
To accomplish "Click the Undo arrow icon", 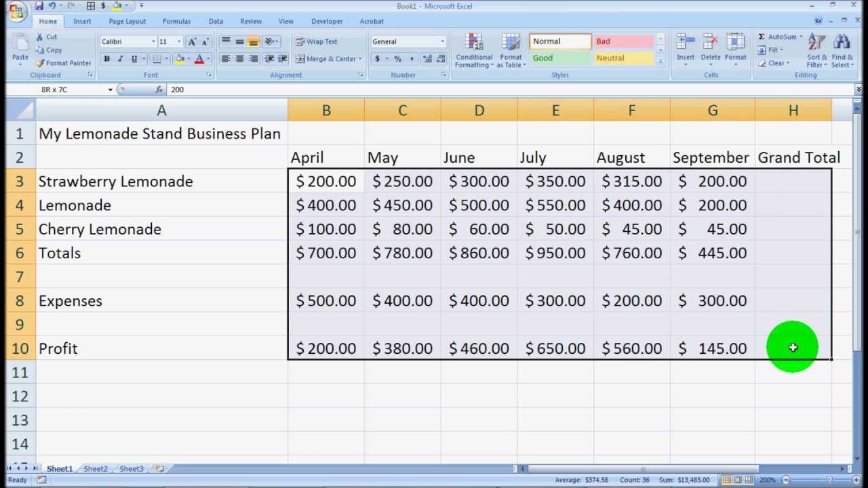I will point(52,6).
